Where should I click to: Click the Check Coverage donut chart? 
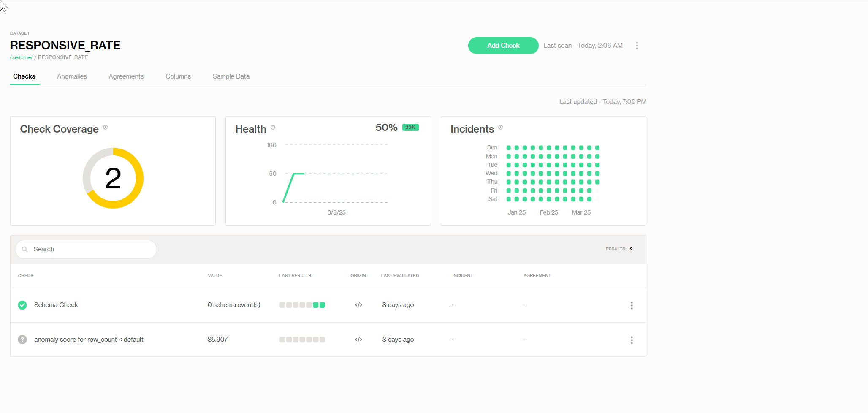click(113, 178)
